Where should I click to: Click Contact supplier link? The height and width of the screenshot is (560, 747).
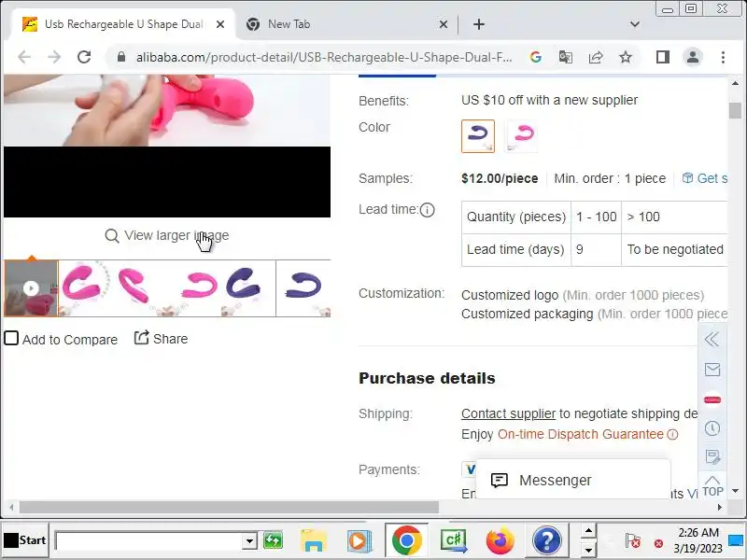pyautogui.click(x=508, y=413)
